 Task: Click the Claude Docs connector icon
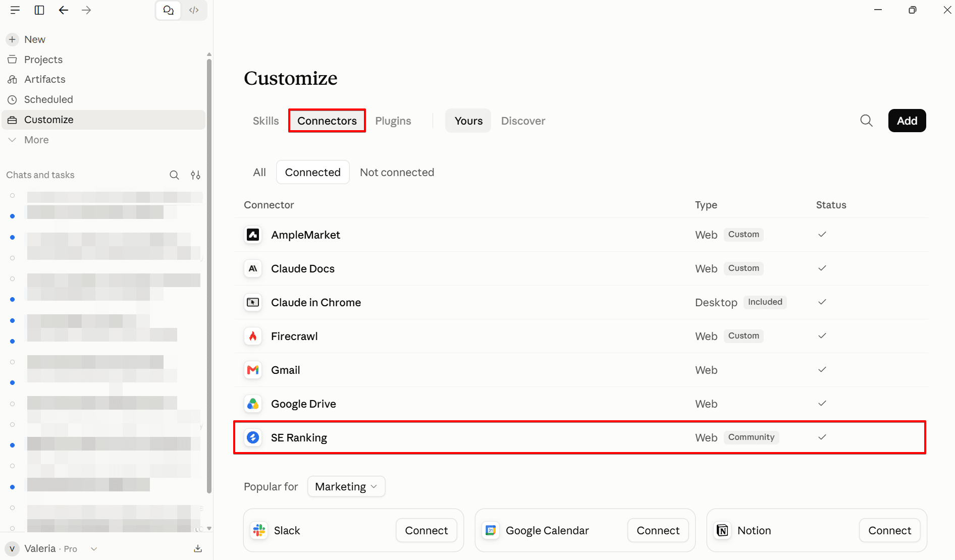(x=253, y=268)
